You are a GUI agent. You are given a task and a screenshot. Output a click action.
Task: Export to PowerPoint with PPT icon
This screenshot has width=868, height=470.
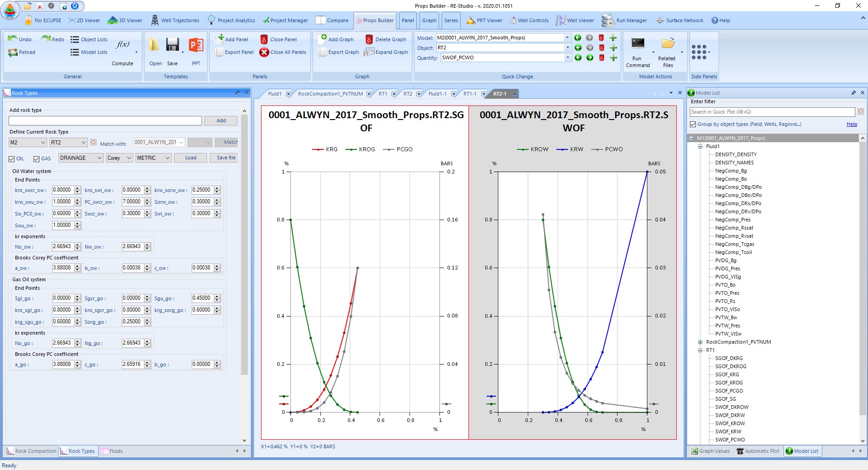(196, 45)
